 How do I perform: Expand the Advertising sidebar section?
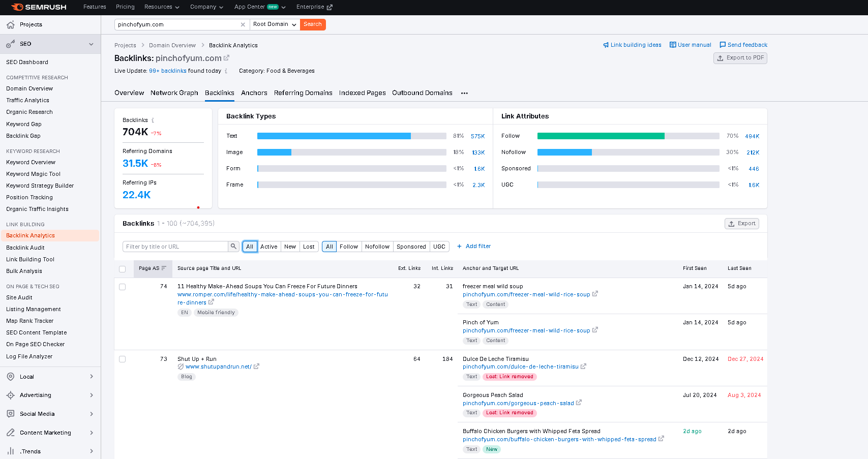pyautogui.click(x=92, y=395)
